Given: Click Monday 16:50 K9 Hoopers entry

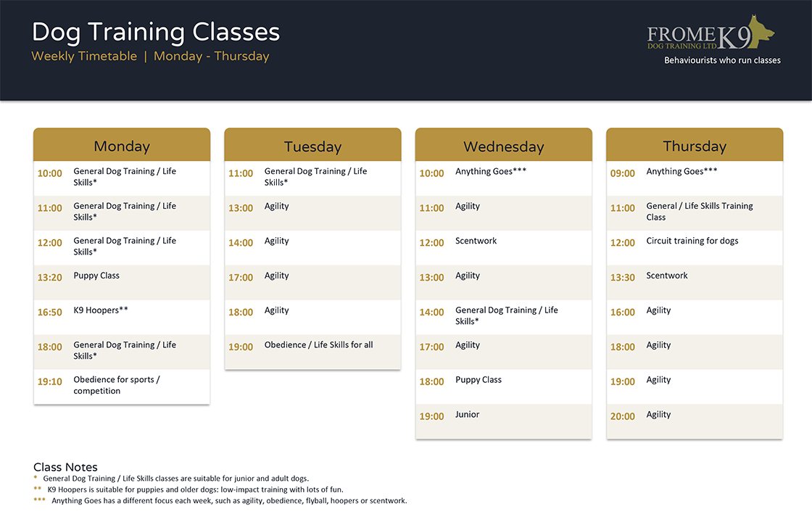Looking at the screenshot, I should (x=122, y=318).
